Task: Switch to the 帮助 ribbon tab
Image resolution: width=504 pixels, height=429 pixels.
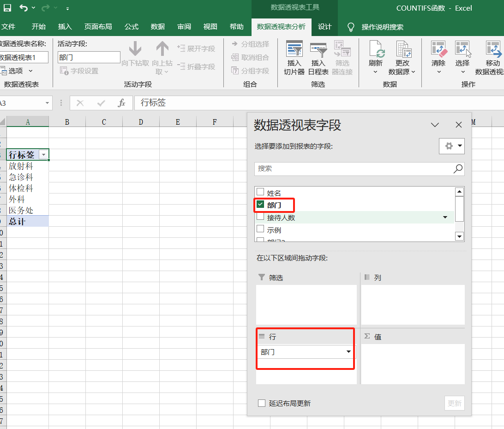Action: click(237, 27)
